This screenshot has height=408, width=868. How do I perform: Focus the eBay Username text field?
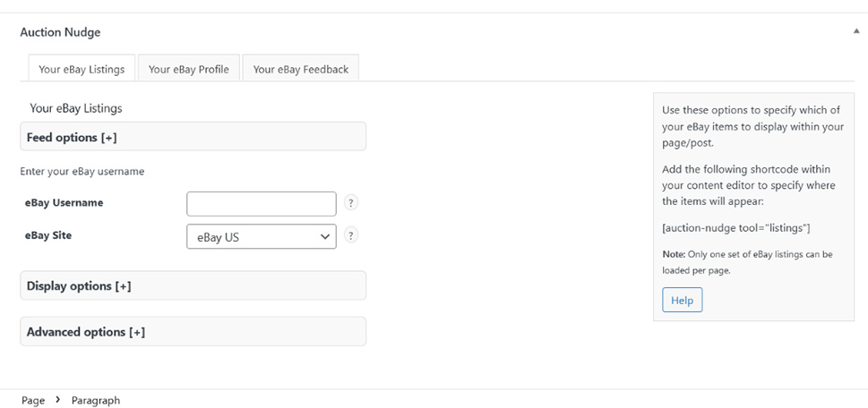coord(261,204)
